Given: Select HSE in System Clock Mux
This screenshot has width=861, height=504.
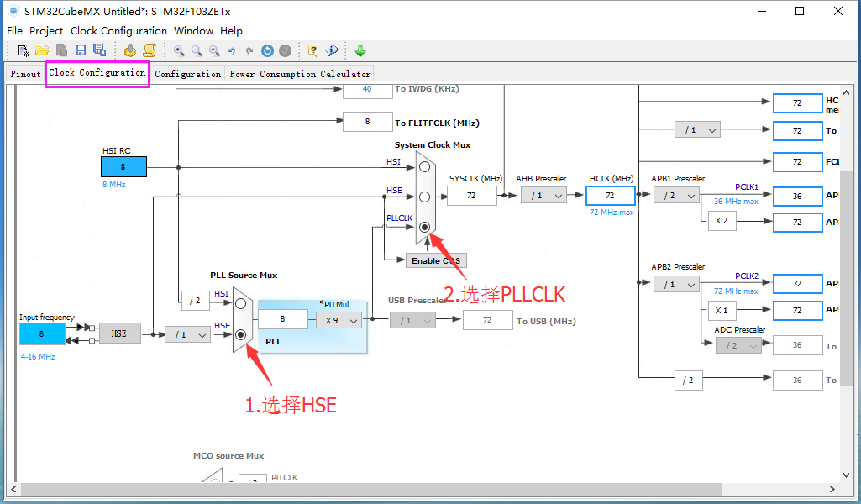Looking at the screenshot, I should [424, 197].
